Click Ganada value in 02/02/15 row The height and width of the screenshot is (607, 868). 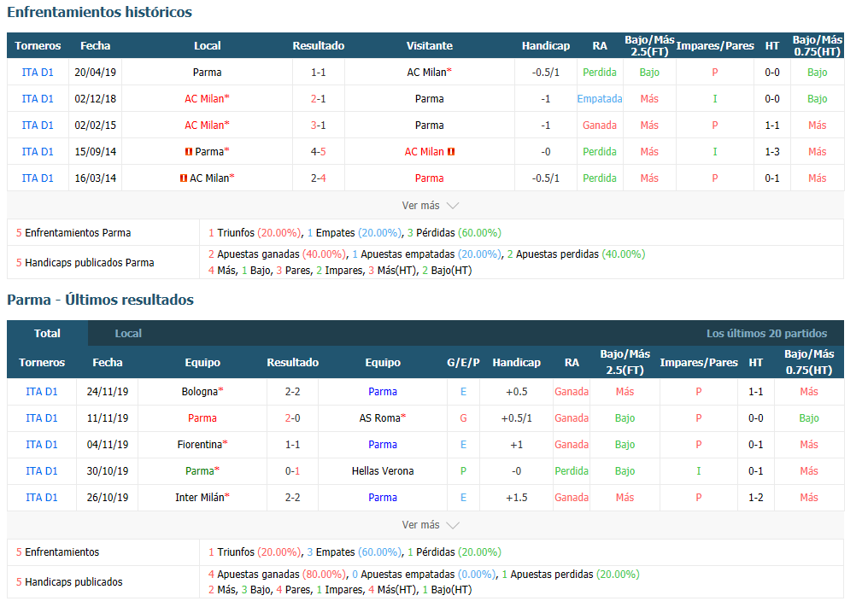(600, 125)
